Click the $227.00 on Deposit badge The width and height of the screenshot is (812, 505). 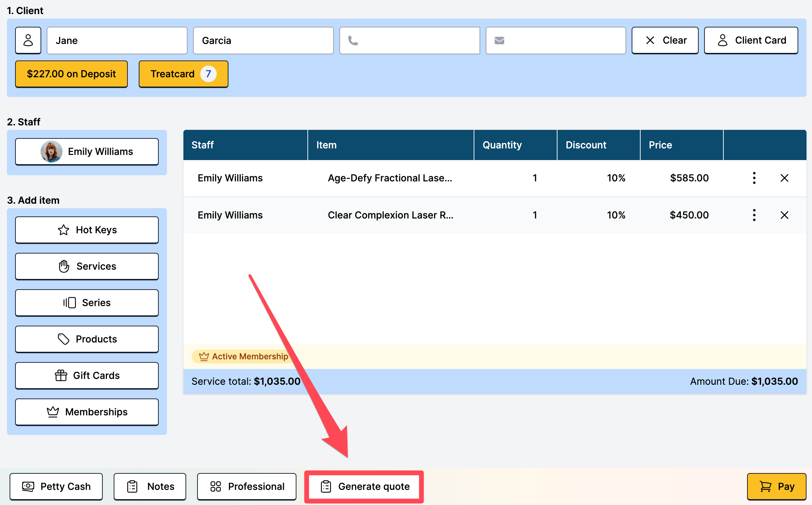71,74
